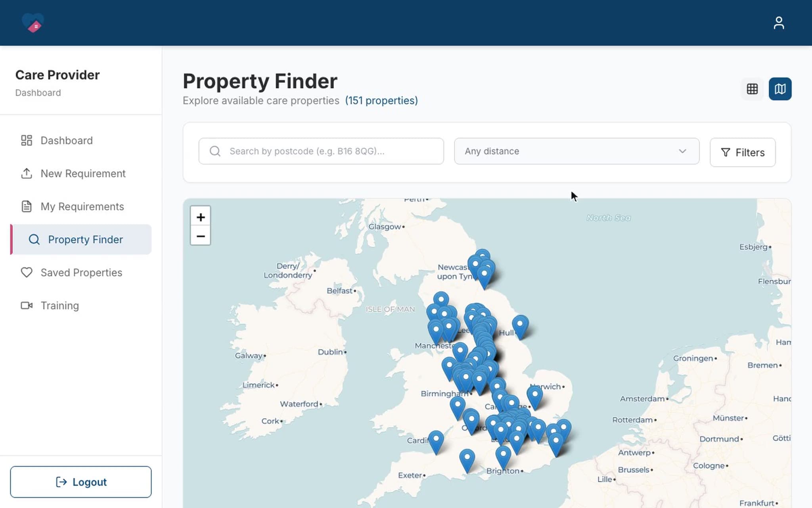Click the search magnifier icon in postcode field
Viewport: 812px width, 508px height.
click(215, 151)
